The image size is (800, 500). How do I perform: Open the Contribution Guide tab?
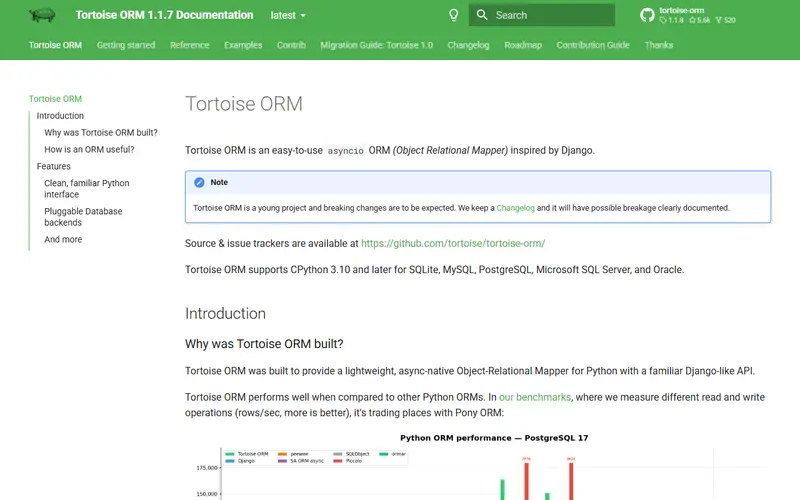(x=593, y=45)
